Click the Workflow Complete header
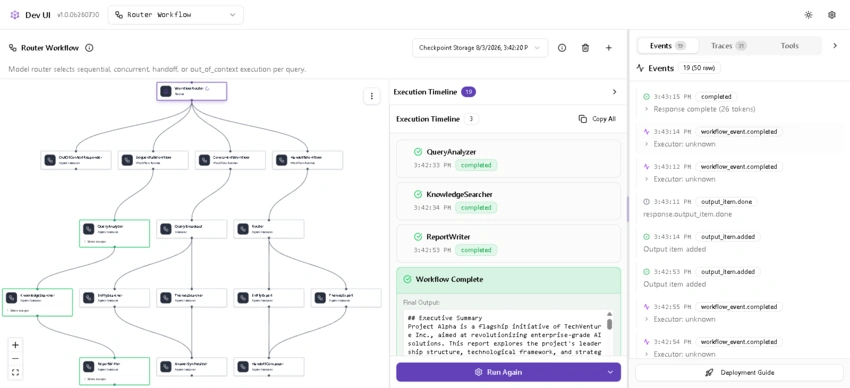Screen dimensions: 850x388 pyautogui.click(x=508, y=280)
